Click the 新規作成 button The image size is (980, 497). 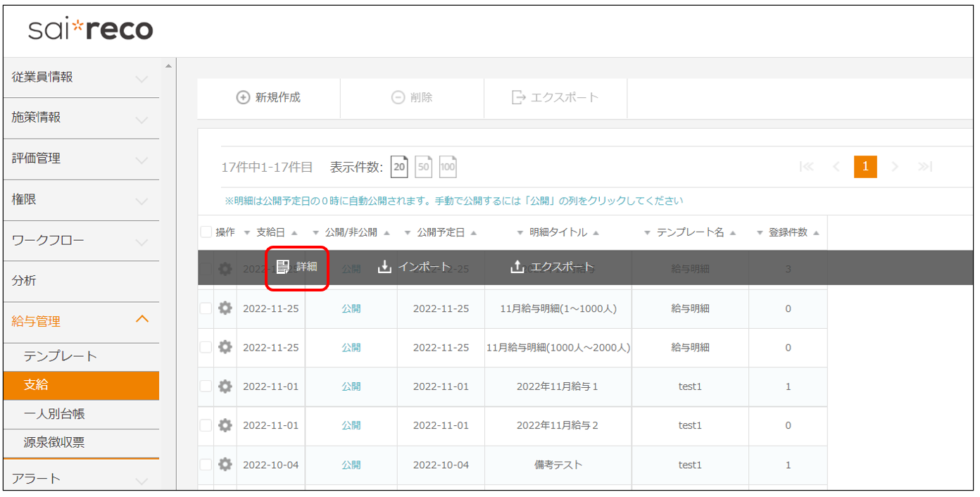269,98
